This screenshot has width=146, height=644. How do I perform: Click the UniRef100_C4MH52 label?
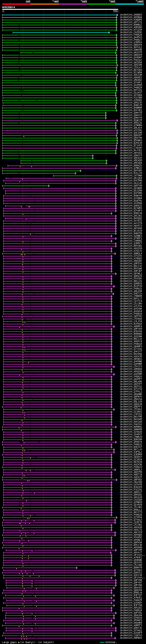click(131, 241)
